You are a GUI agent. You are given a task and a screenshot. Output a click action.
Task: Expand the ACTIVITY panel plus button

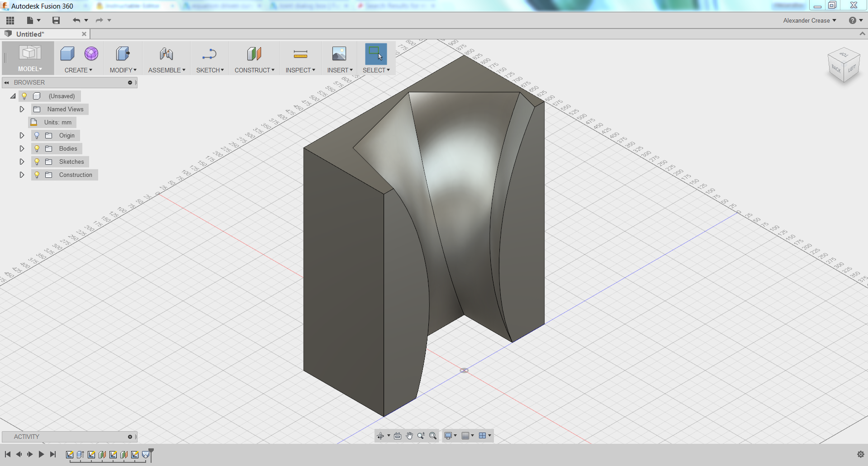tap(130, 437)
